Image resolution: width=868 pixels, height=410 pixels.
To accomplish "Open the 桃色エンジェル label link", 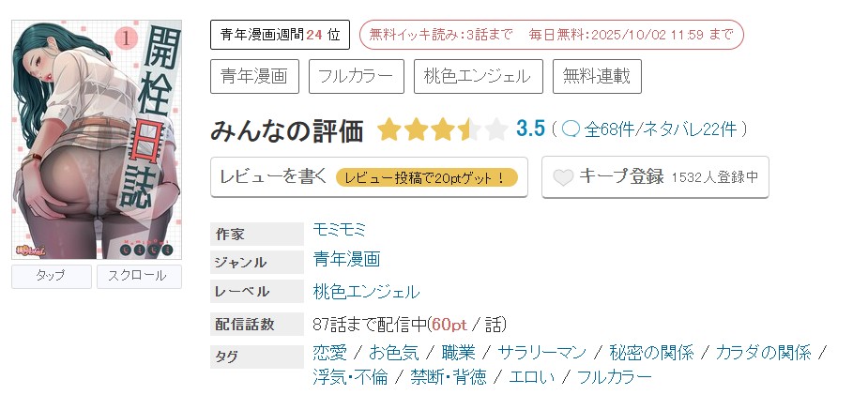I will (367, 292).
